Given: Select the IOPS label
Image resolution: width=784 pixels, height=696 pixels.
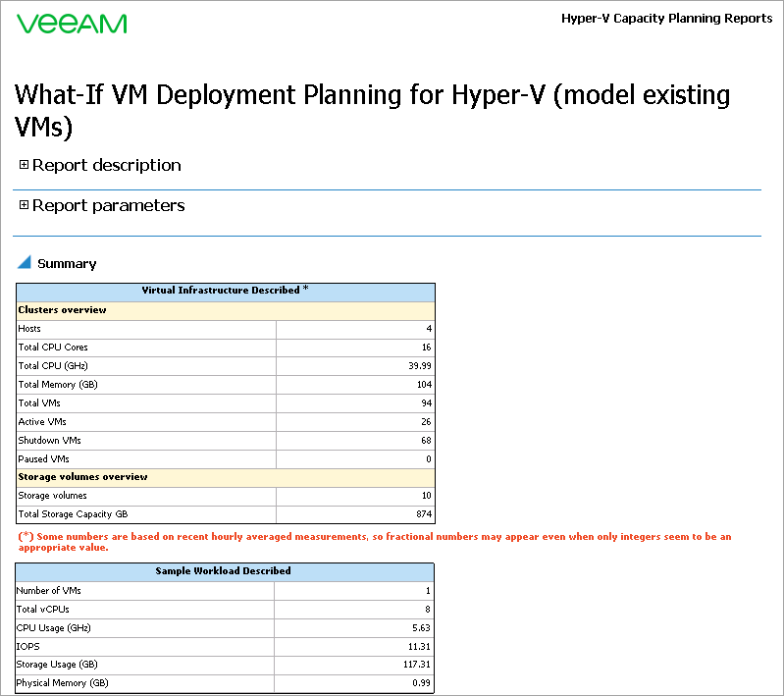Looking at the screenshot, I should pyautogui.click(x=28, y=646).
